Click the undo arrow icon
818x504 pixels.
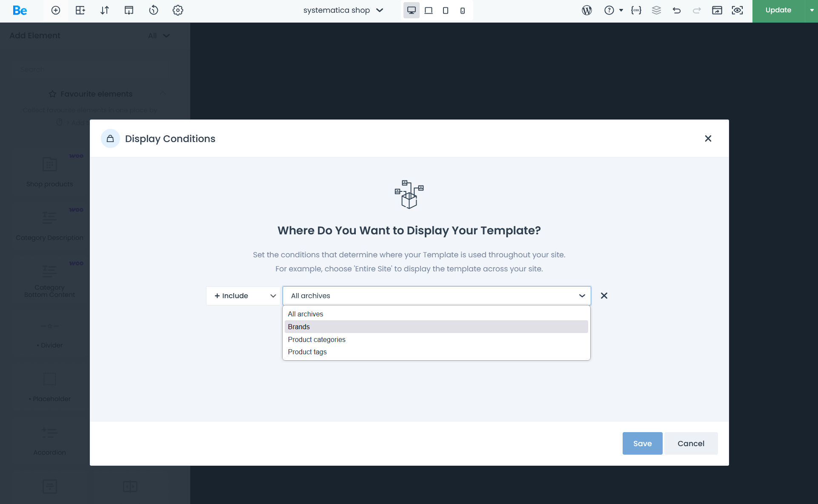677,10
